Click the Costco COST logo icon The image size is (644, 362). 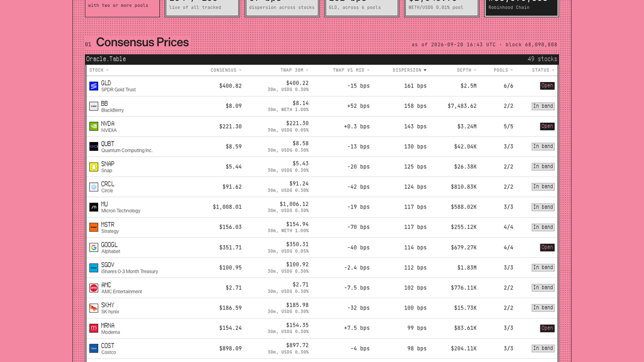point(94,348)
